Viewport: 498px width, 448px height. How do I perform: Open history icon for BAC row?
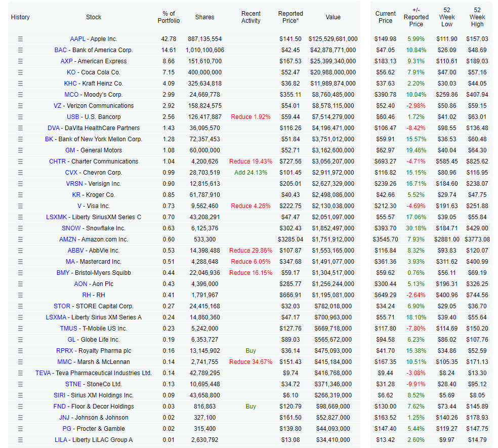[20, 50]
